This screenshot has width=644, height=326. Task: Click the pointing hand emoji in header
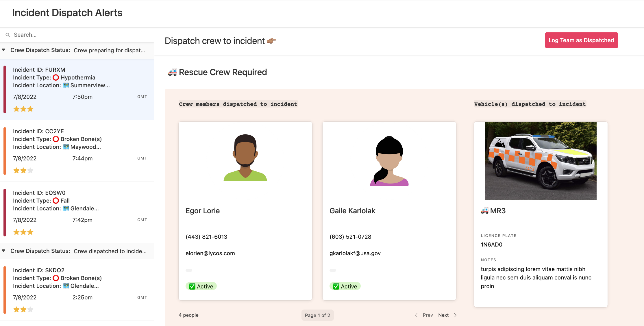coord(271,41)
